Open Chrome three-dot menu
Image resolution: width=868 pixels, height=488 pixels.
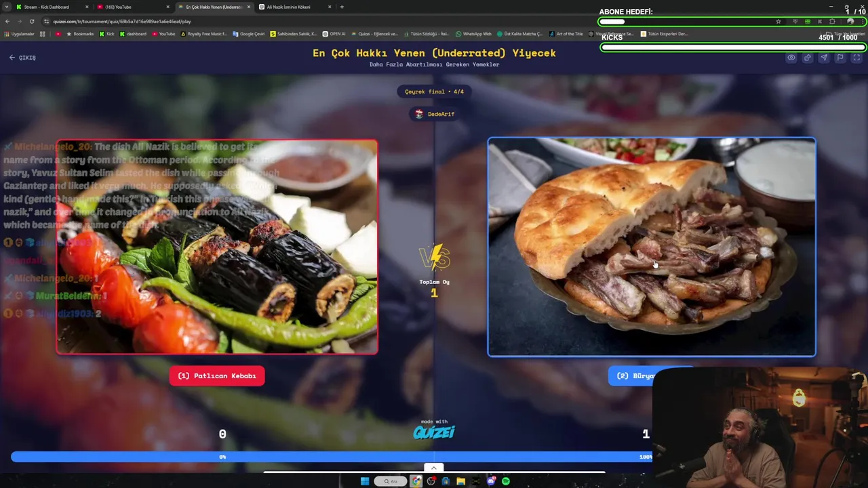pos(863,22)
